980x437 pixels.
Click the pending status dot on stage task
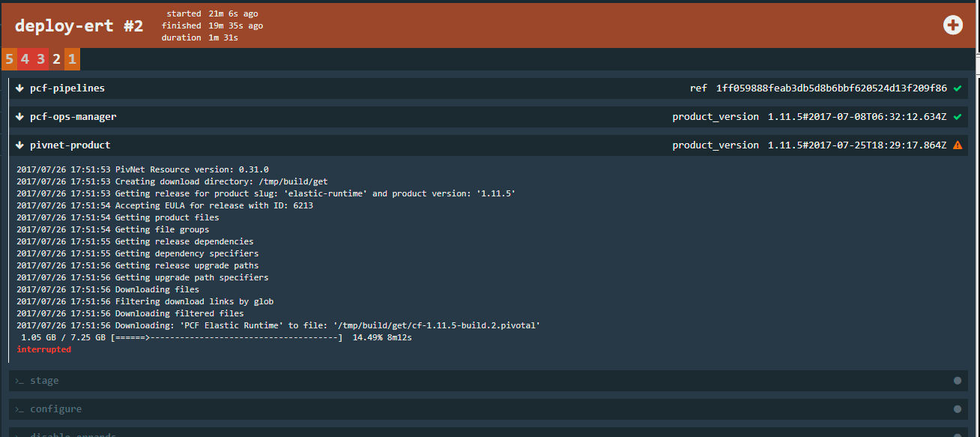click(958, 381)
